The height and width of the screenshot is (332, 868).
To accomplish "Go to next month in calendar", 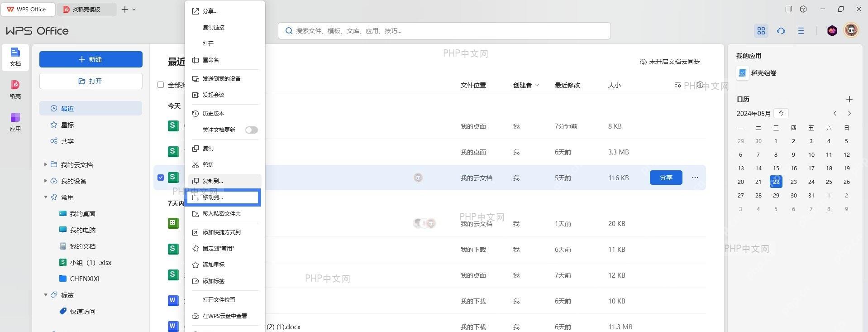I will 849,113.
